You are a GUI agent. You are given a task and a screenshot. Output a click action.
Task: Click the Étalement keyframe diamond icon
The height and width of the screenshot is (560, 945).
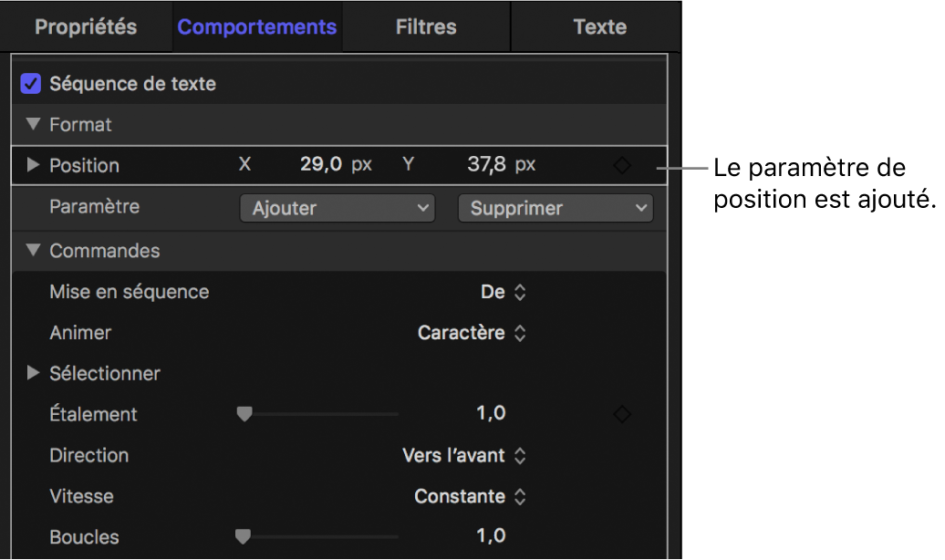coord(622,415)
